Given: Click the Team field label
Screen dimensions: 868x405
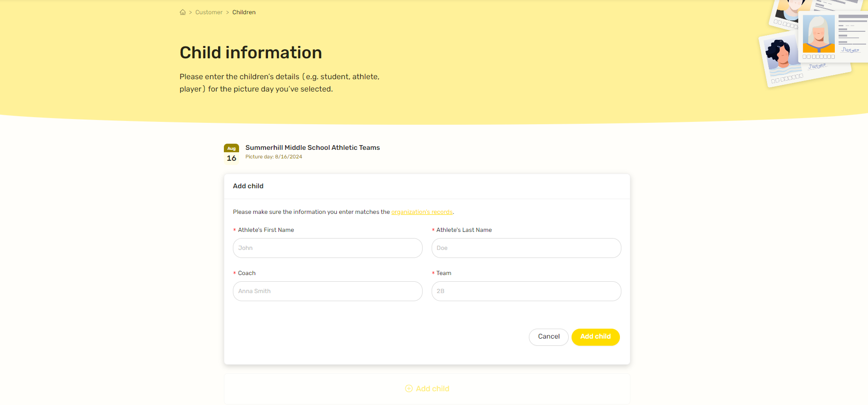Looking at the screenshot, I should pyautogui.click(x=444, y=273).
